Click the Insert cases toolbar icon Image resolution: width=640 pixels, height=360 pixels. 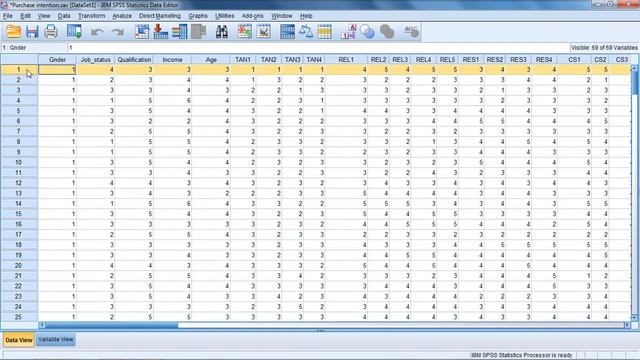pyautogui.click(x=244, y=32)
